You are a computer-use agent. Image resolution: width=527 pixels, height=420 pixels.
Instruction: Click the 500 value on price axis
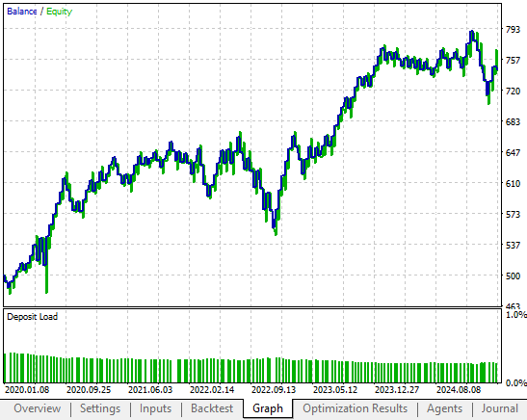tap(513, 276)
